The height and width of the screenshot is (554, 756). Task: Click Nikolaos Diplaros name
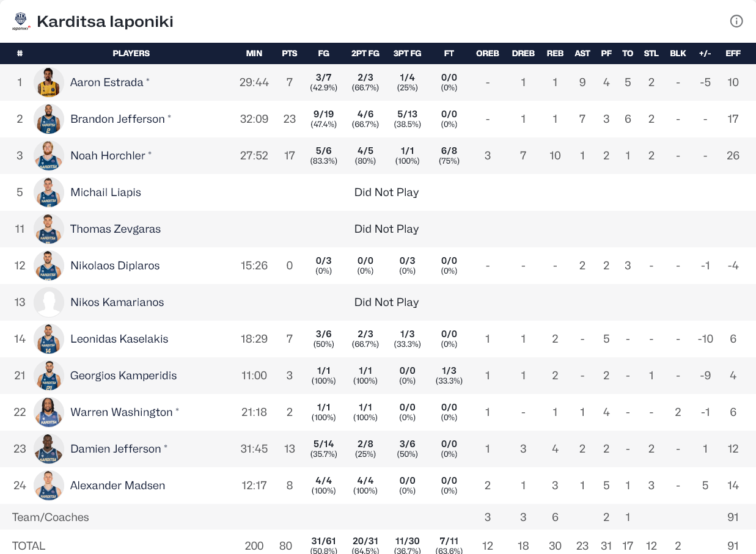[115, 266]
